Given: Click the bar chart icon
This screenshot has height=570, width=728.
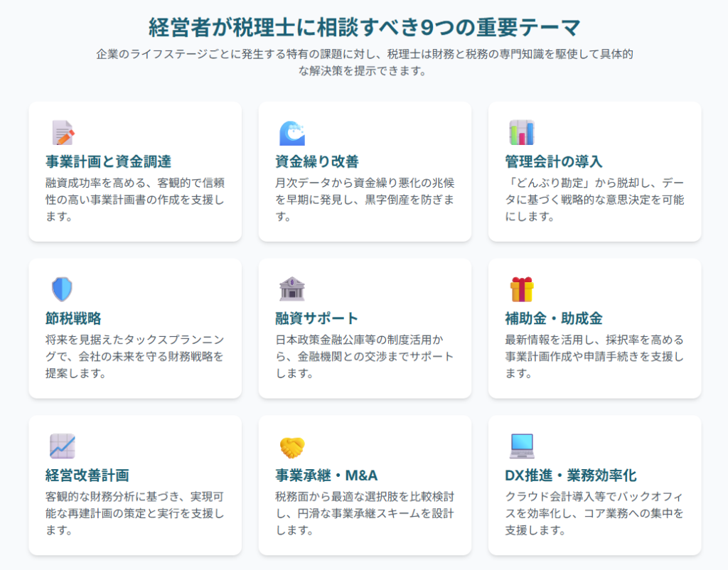Looking at the screenshot, I should [521, 133].
